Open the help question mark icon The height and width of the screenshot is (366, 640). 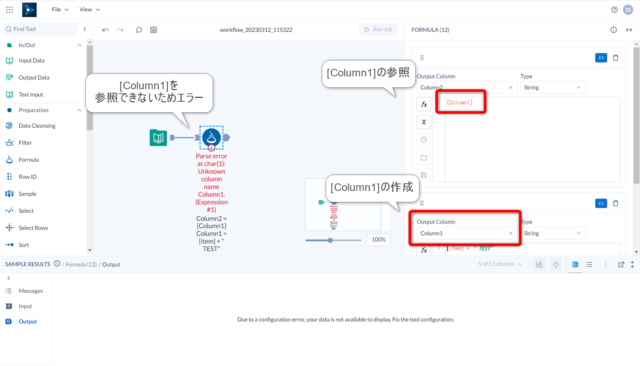point(614,10)
